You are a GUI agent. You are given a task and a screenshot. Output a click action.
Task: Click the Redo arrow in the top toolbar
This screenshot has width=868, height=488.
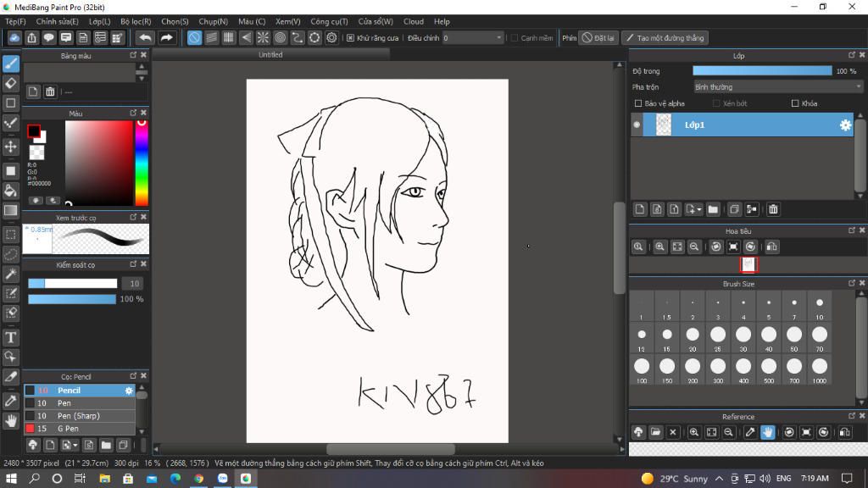click(x=166, y=37)
